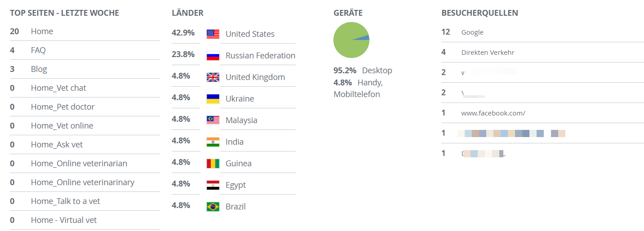This screenshot has height=231, width=644.
Task: Click the Russian Federation flag icon
Action: [213, 56]
